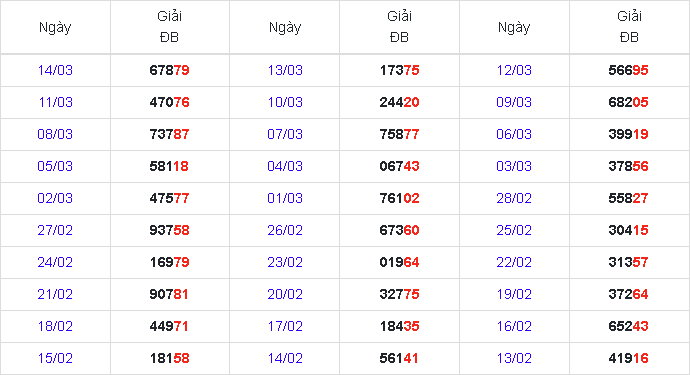Select the 23/02 date link

(x=285, y=262)
